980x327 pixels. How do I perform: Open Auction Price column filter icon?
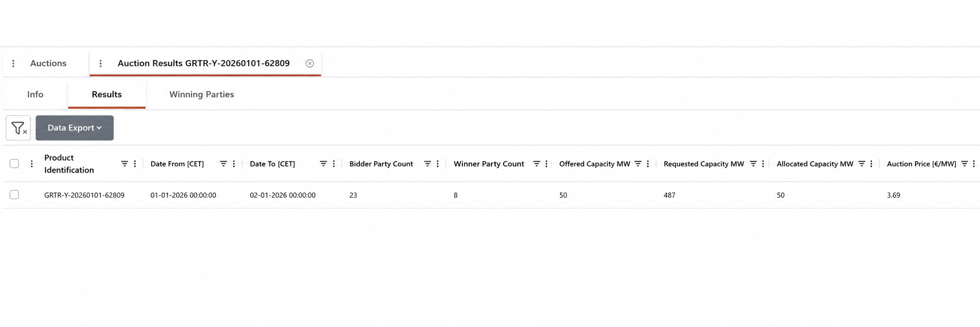pyautogui.click(x=964, y=164)
